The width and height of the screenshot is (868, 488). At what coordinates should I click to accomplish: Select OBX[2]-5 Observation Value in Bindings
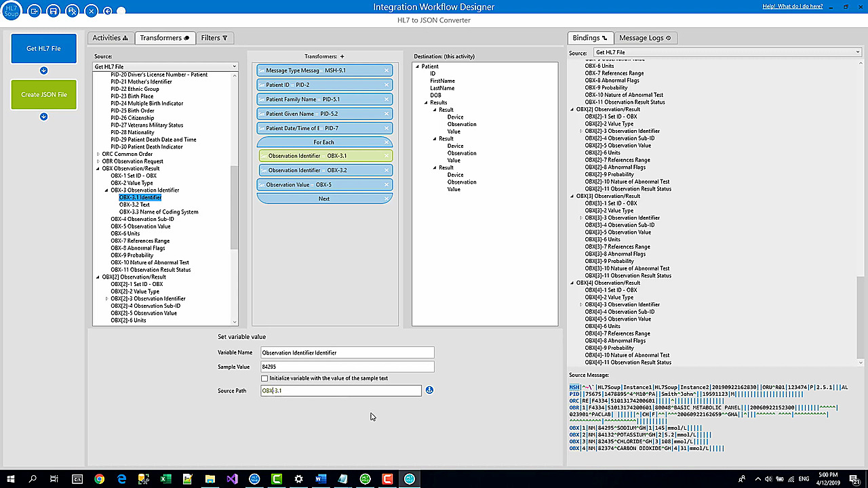tap(618, 146)
